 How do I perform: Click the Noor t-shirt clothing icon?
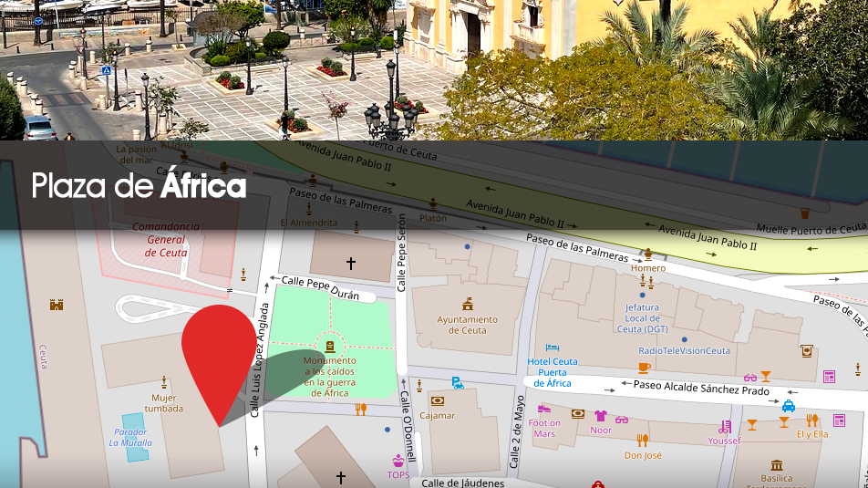pyautogui.click(x=601, y=415)
